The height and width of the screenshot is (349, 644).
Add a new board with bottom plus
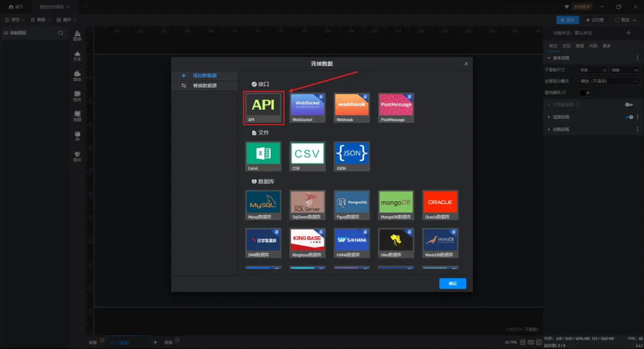(155, 342)
